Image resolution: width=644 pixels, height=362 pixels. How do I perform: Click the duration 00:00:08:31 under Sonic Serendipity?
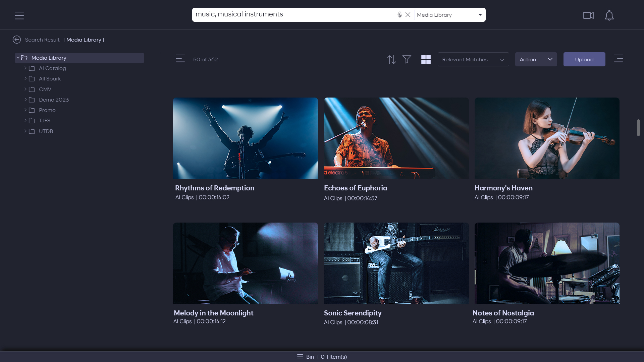click(x=363, y=322)
